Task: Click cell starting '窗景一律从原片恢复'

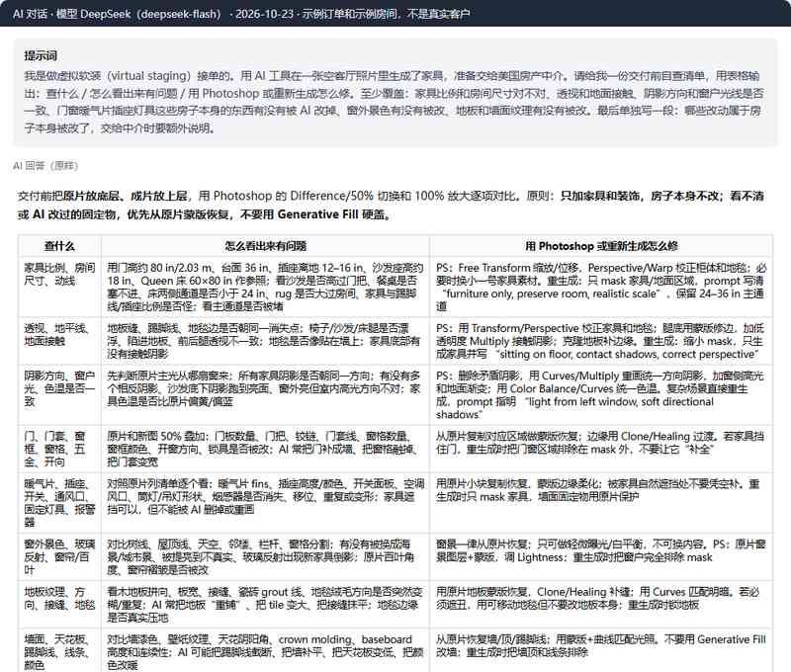Action: pyautogui.click(x=601, y=556)
